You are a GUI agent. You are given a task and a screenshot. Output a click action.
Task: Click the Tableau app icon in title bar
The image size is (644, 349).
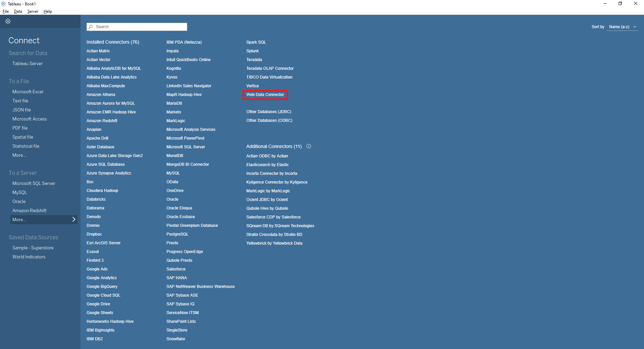tap(3, 4)
